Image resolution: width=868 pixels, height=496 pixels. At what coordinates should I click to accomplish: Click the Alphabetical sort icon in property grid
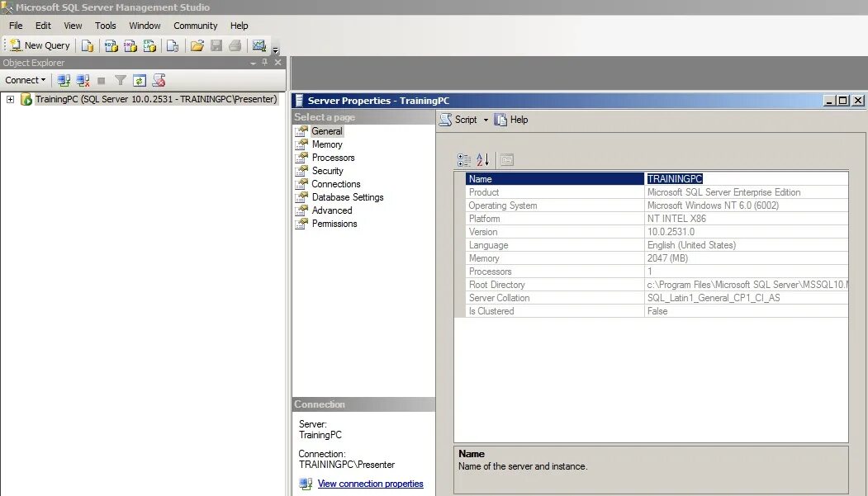[482, 160]
